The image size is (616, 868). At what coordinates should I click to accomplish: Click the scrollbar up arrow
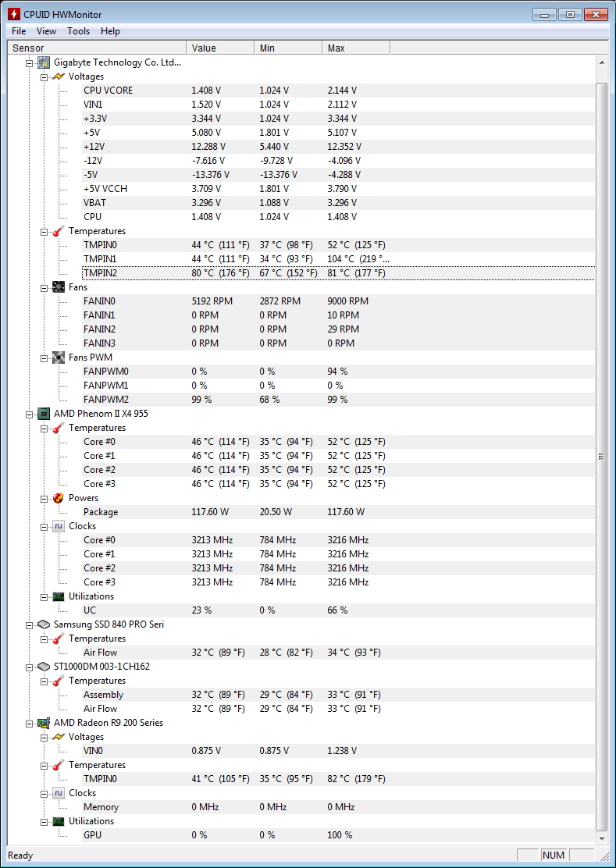[602, 62]
